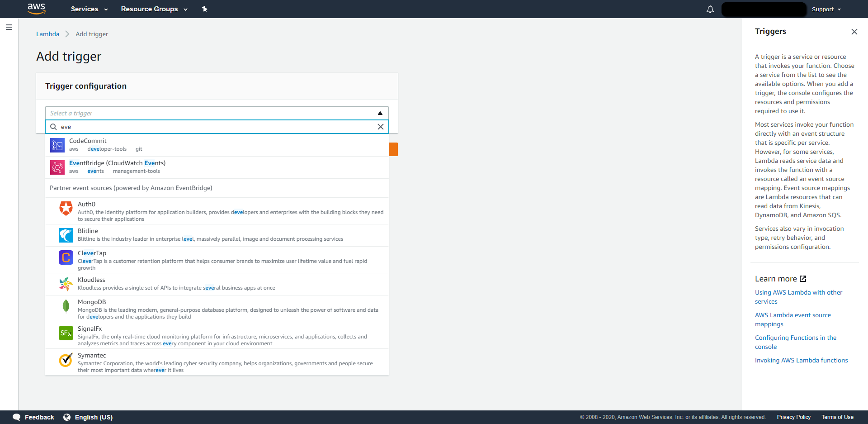This screenshot has width=868, height=424.
Task: Pick SignalFx as event source
Action: tap(217, 335)
